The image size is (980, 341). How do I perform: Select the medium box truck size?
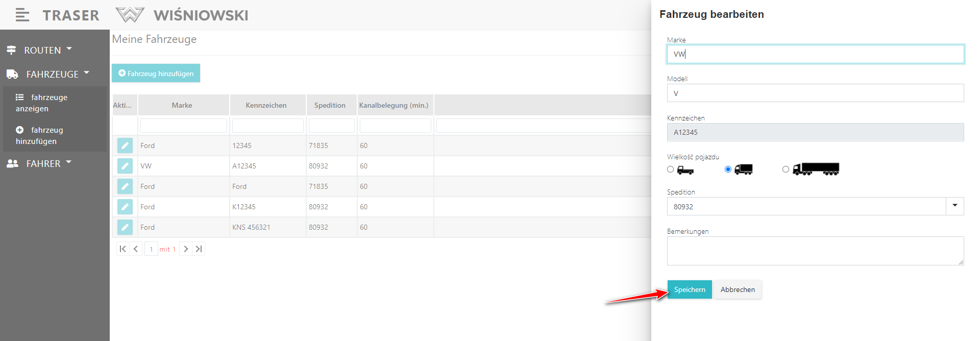(x=728, y=169)
